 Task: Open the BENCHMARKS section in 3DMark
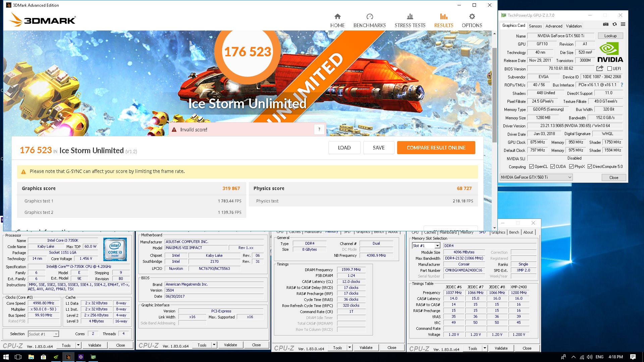coord(370,21)
